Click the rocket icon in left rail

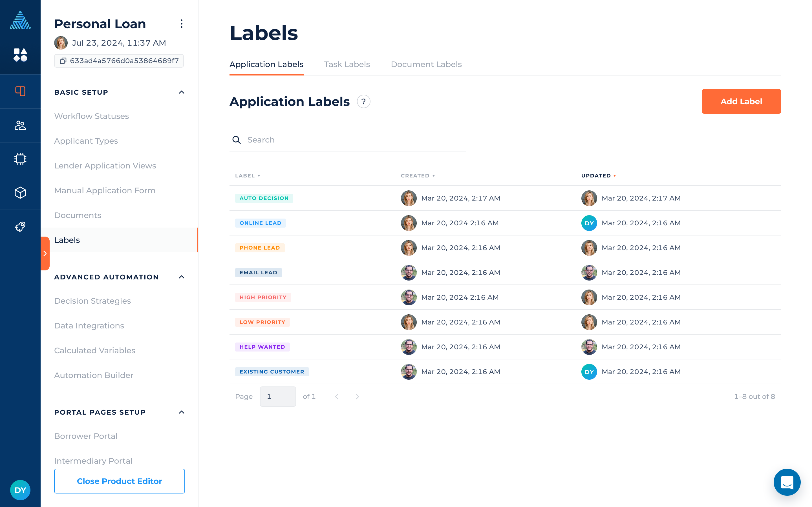click(x=20, y=227)
